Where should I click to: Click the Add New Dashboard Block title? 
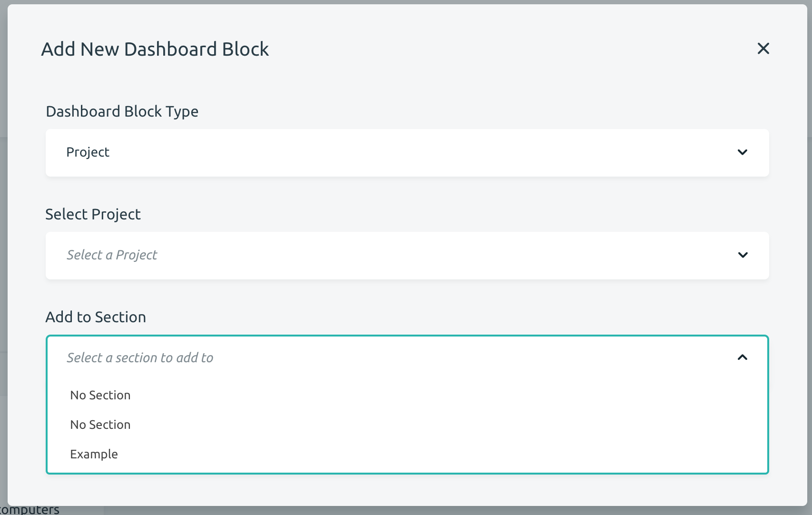155,49
